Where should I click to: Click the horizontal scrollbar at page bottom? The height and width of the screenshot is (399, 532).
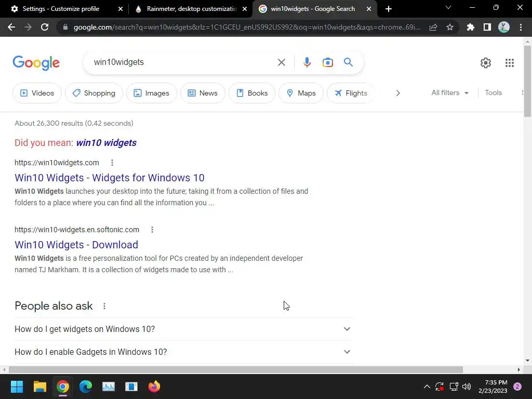[236, 369]
